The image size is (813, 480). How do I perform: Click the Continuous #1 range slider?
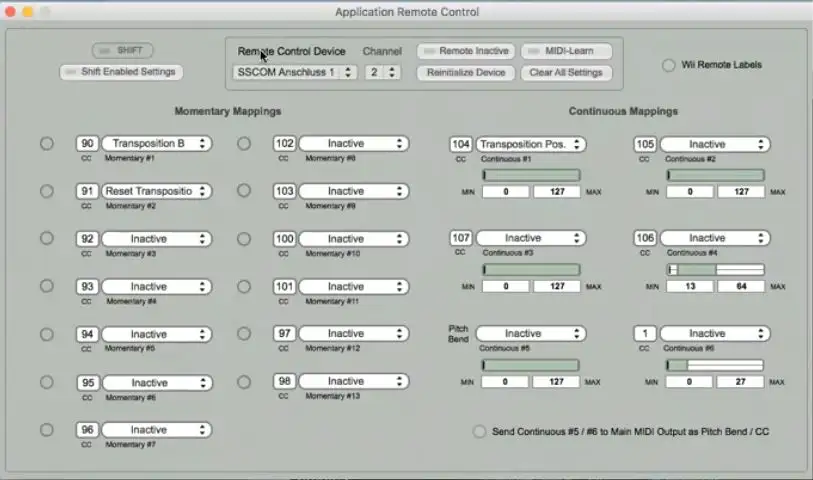[531, 175]
